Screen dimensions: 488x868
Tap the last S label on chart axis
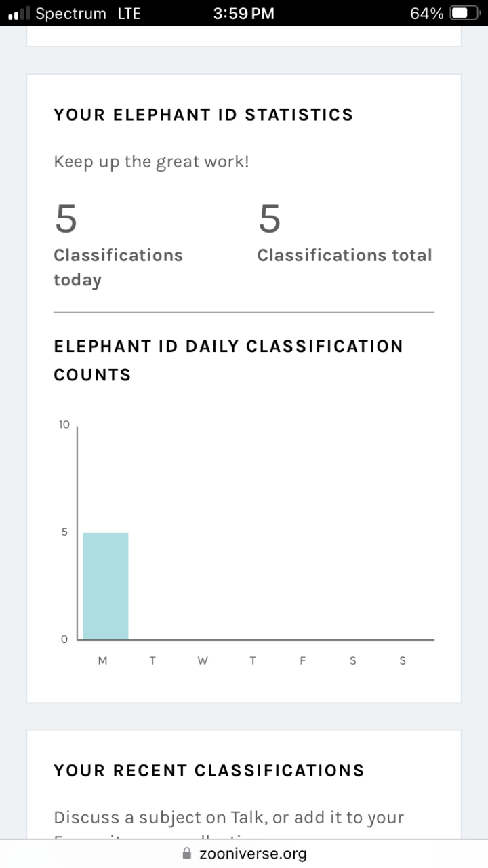point(403,660)
